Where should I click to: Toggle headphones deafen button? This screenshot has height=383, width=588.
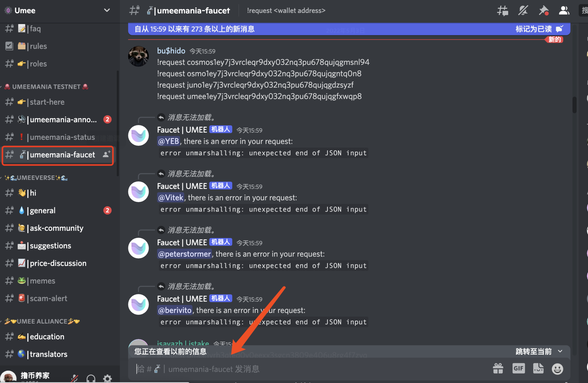tap(91, 378)
